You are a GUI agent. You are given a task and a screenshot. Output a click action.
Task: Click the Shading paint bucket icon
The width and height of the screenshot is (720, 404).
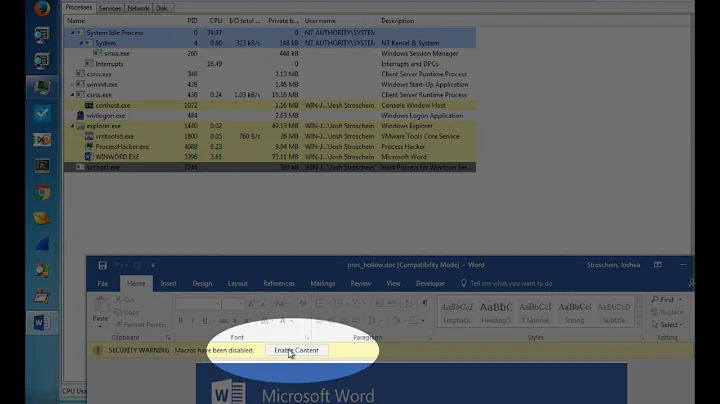395,320
